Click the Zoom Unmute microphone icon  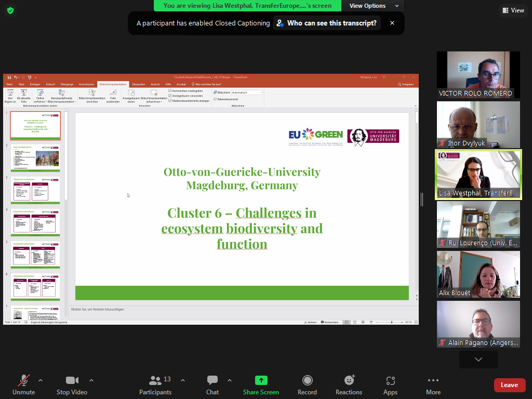click(24, 380)
